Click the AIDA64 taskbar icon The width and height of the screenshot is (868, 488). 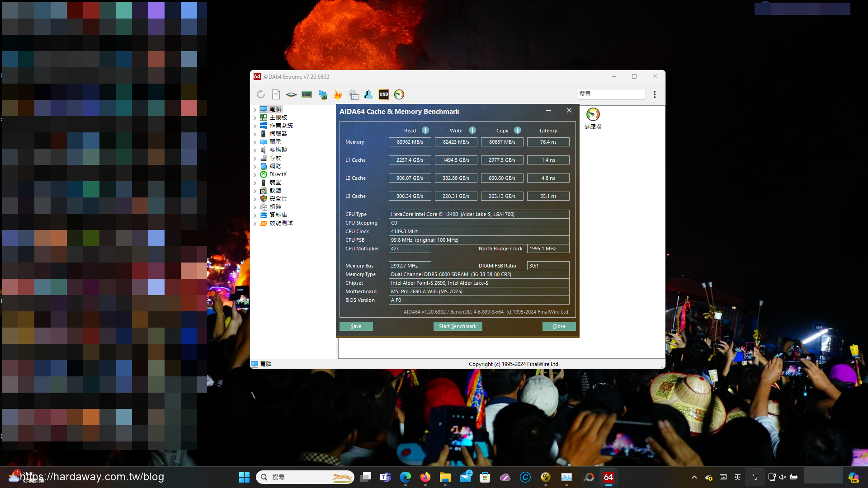tap(609, 477)
